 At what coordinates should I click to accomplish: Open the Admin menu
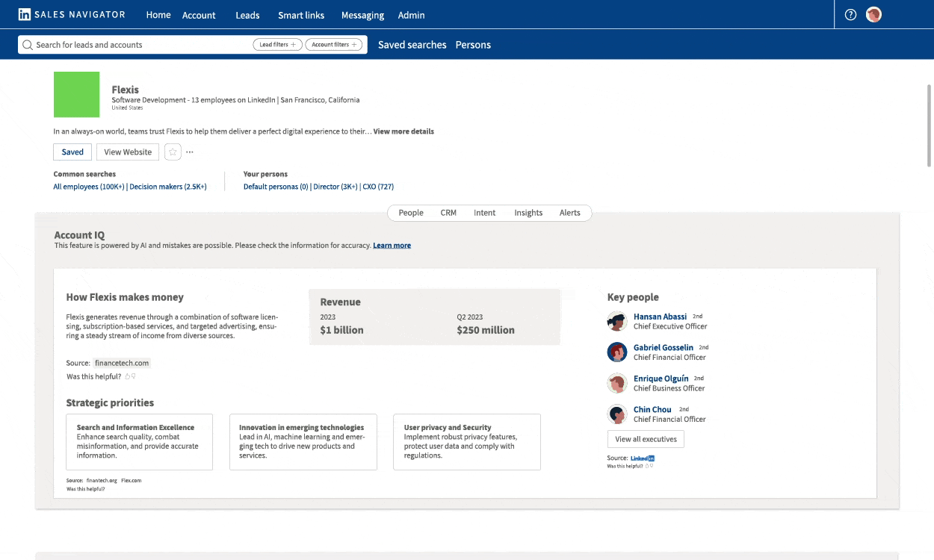point(411,15)
